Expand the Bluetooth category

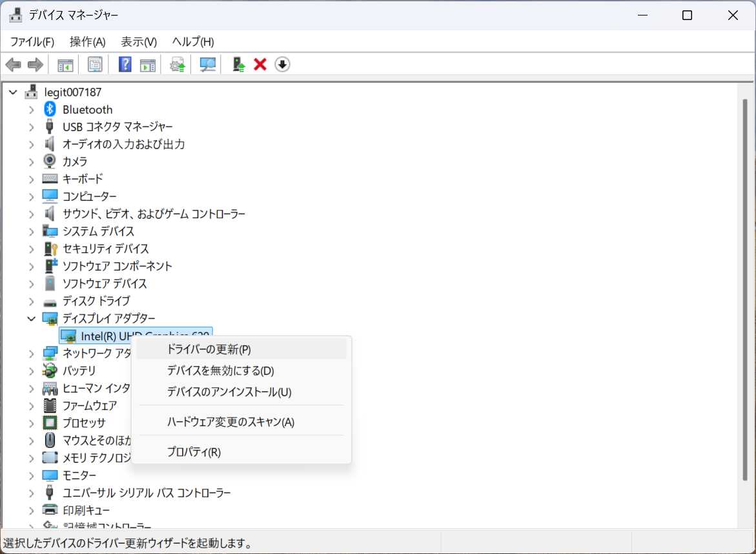click(x=31, y=109)
